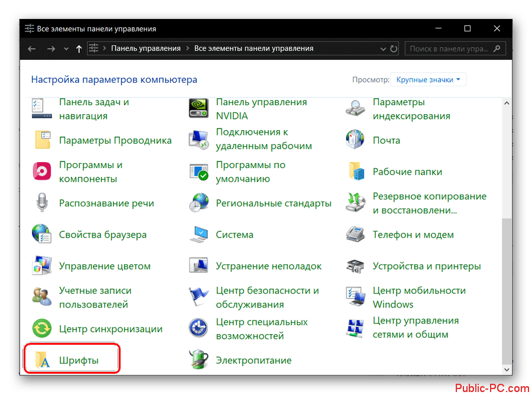Viewport: 532px width, 395px height.
Task: Click the Почта mail icon
Action: pos(355,141)
